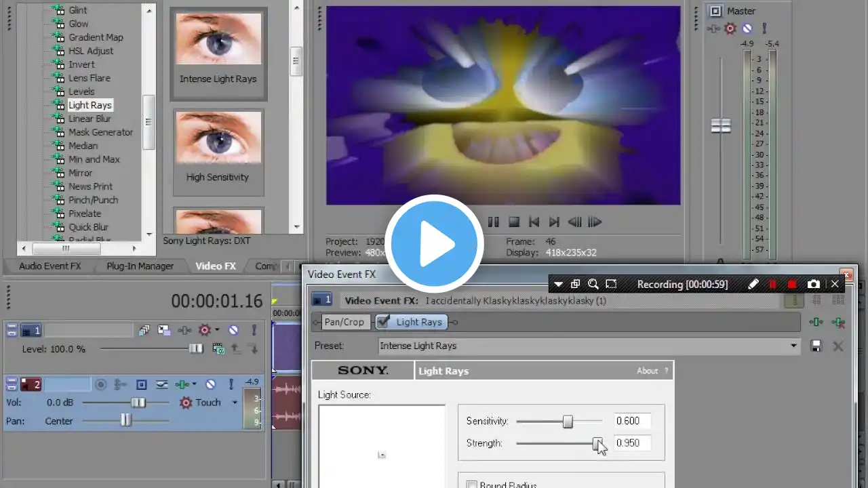Step to previous frame in preview
868x488 pixels.
(x=574, y=222)
